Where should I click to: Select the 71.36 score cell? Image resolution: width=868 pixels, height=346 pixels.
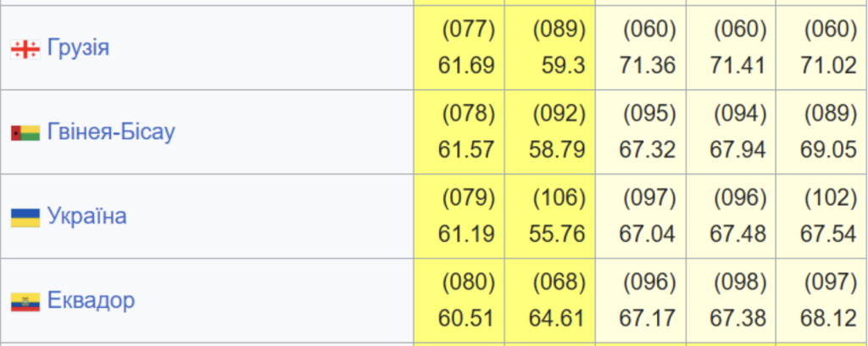coord(648,65)
